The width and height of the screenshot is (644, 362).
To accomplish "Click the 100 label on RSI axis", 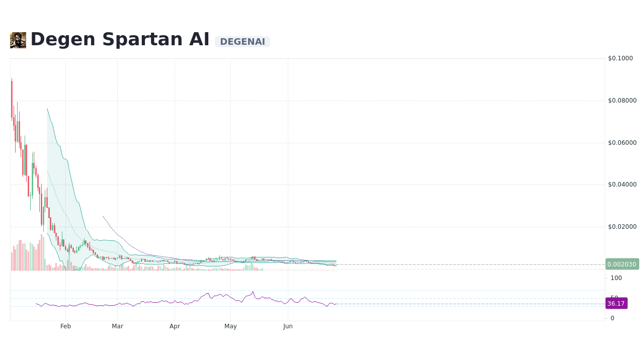I will [616, 278].
